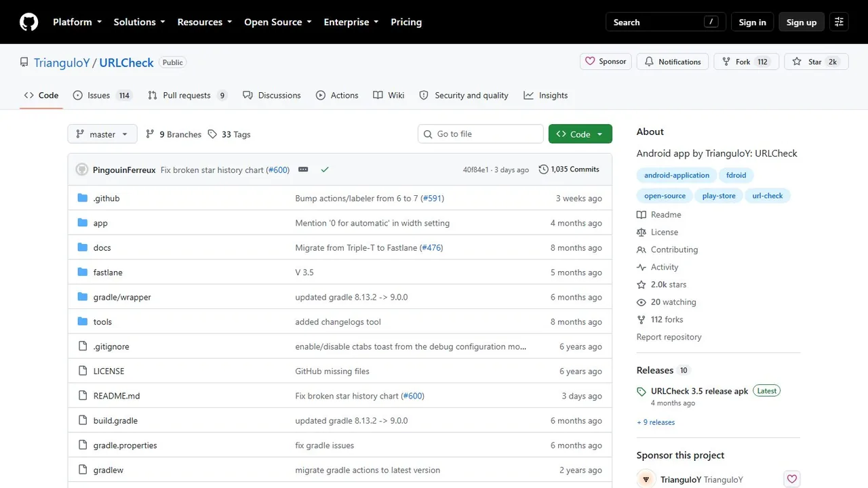The image size is (868, 488).
Task: Switch to the Pull requests tab
Action: click(187, 96)
